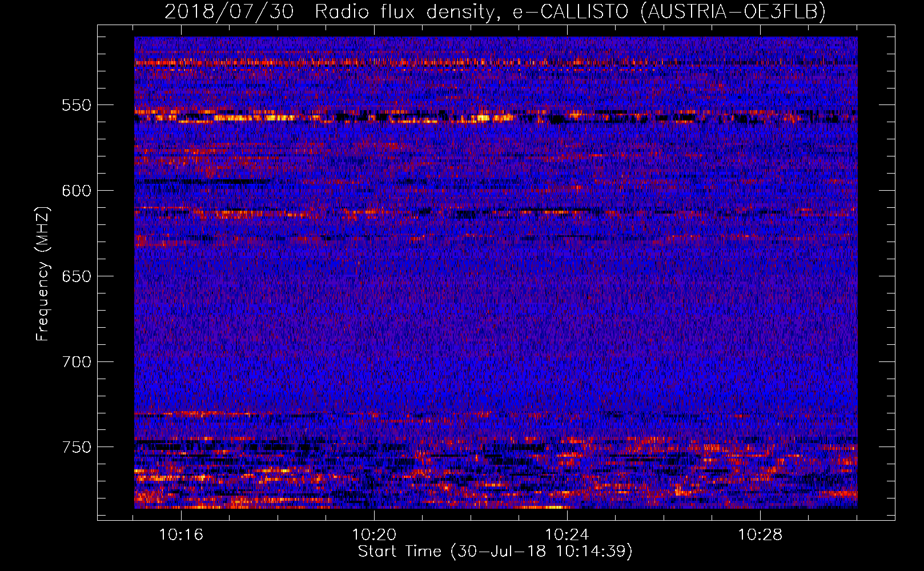
Task: Click the '10:20' time axis label
Action: click(374, 535)
